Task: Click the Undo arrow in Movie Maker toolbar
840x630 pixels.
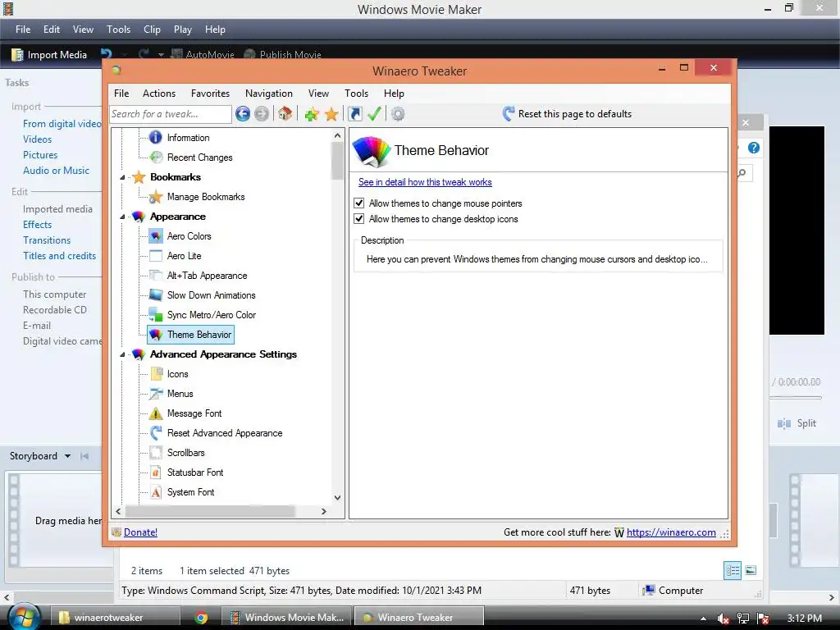Action: tap(107, 54)
